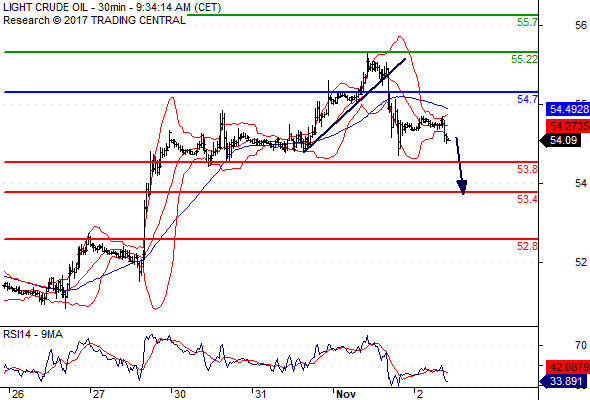Click the 'Nov' date axis label
Screen dimensions: 590x400
345,394
